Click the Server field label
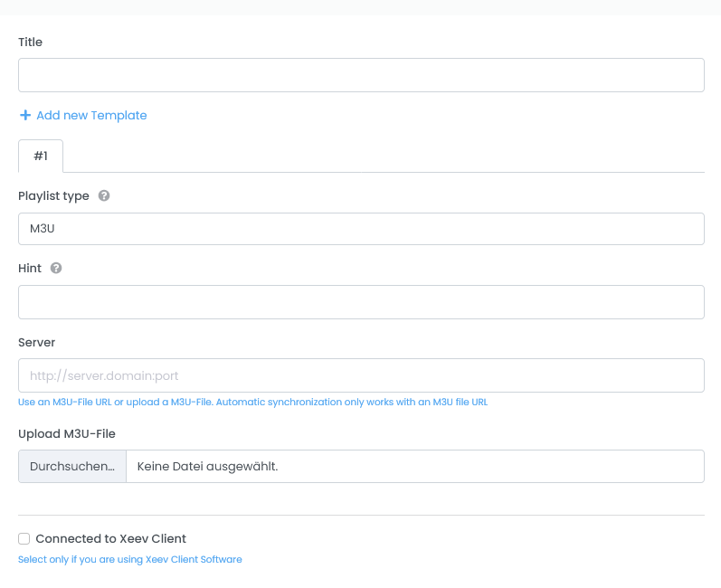This screenshot has height=588, width=721. [37, 343]
